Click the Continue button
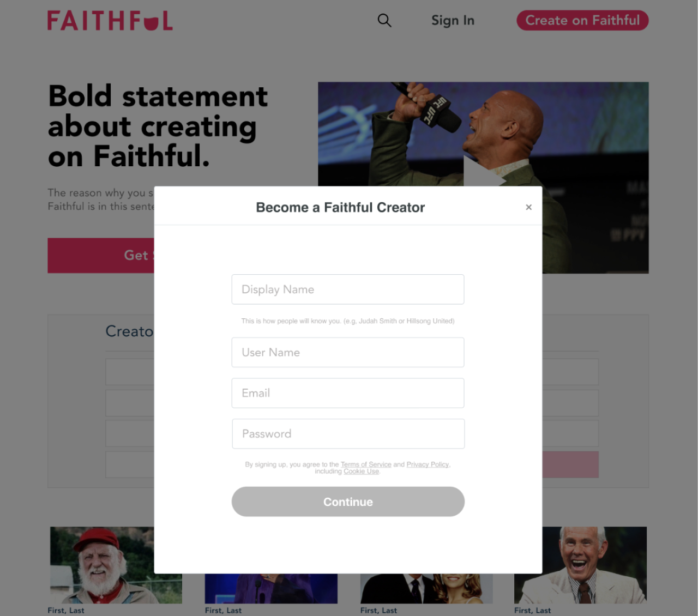Image resolution: width=698 pixels, height=616 pixels. [x=348, y=502]
